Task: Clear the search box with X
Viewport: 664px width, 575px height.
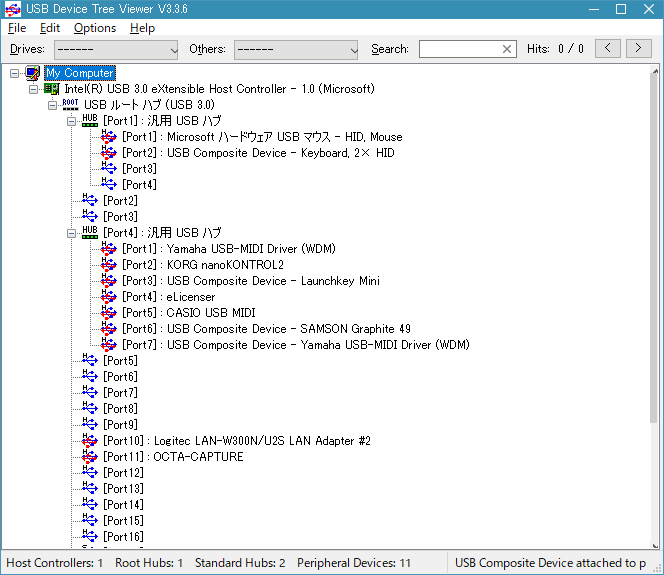Action: pyautogui.click(x=507, y=49)
